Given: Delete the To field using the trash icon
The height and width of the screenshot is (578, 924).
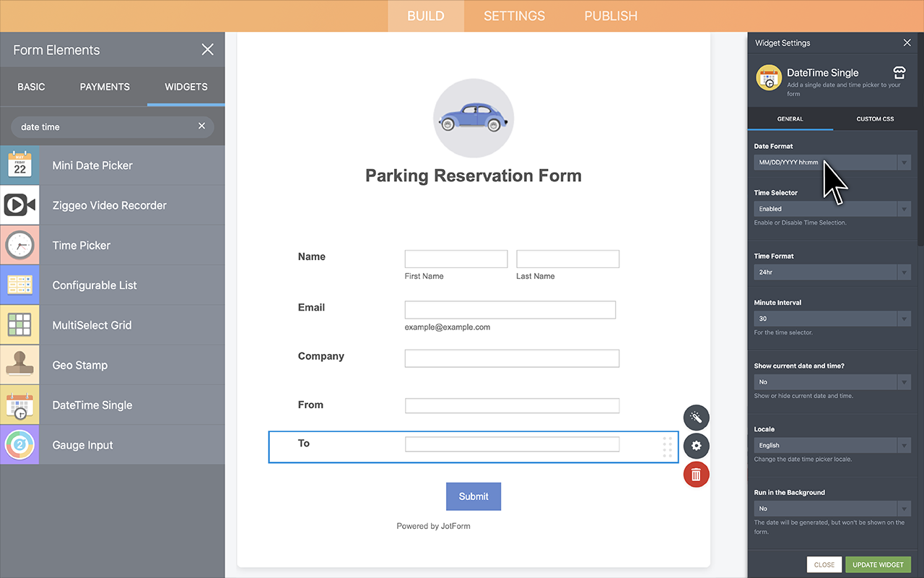Looking at the screenshot, I should pos(695,474).
